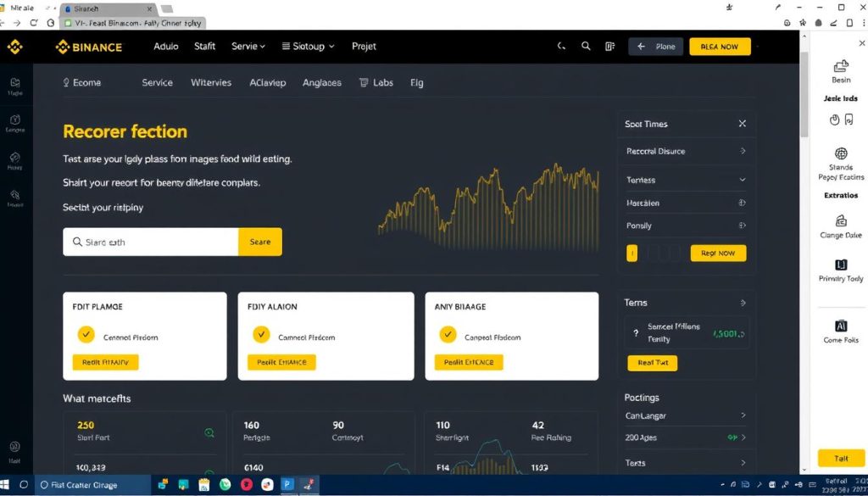Image resolution: width=868 pixels, height=496 pixels.
Task: Switch to the AClaviep tab
Action: coord(267,82)
